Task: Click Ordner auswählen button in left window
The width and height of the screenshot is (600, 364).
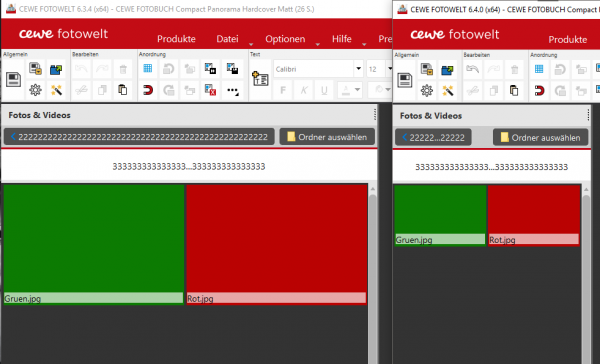Action: (x=327, y=137)
